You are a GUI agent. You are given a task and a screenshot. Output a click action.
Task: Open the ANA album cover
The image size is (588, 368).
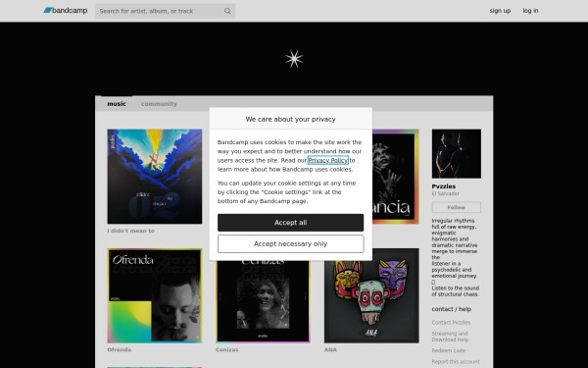click(x=371, y=295)
